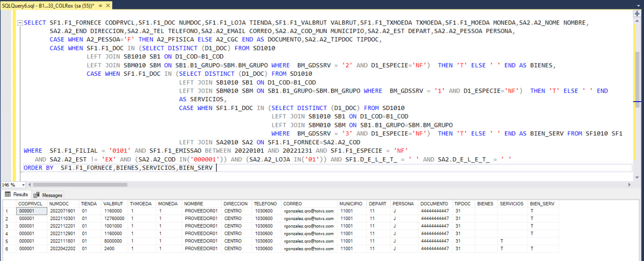Click NUMDOC cell 2022071901
This screenshot has width=644, height=261.
tap(63, 211)
